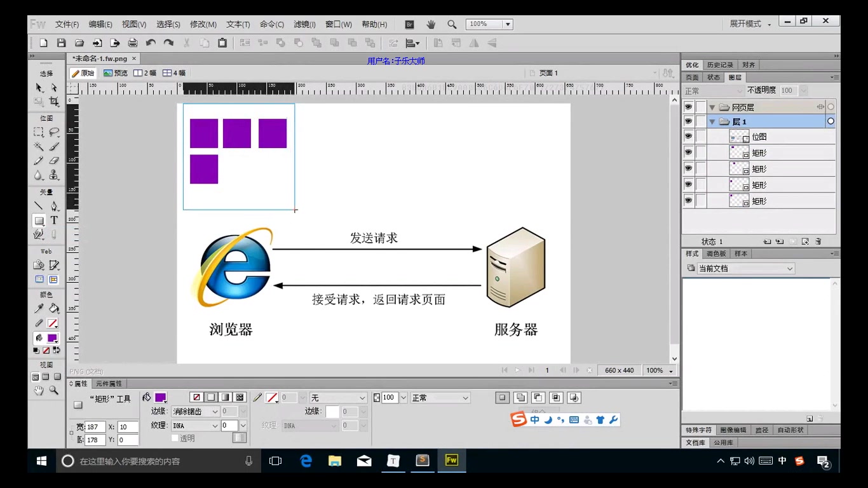The height and width of the screenshot is (488, 868).
Task: Open the purple fill color swatch in properties
Action: click(x=161, y=398)
